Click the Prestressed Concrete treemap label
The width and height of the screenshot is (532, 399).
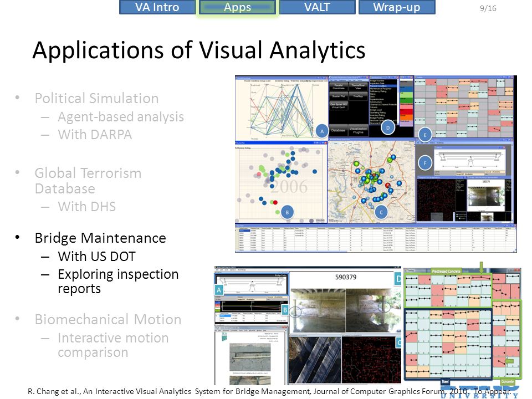coord(446,272)
